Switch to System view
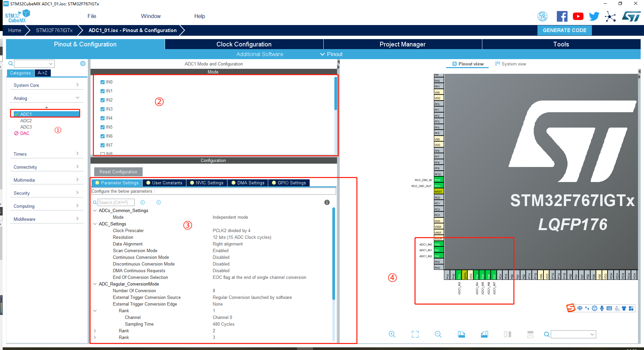 [x=511, y=64]
